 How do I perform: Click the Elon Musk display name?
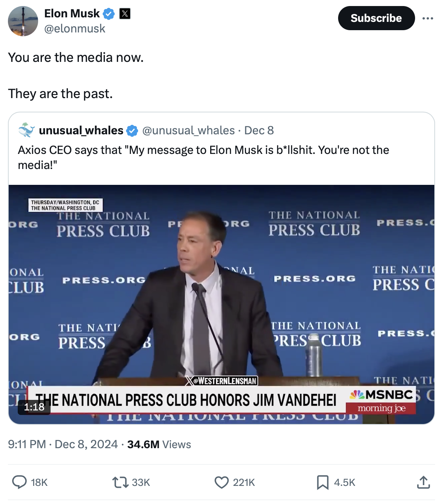pyautogui.click(x=72, y=14)
